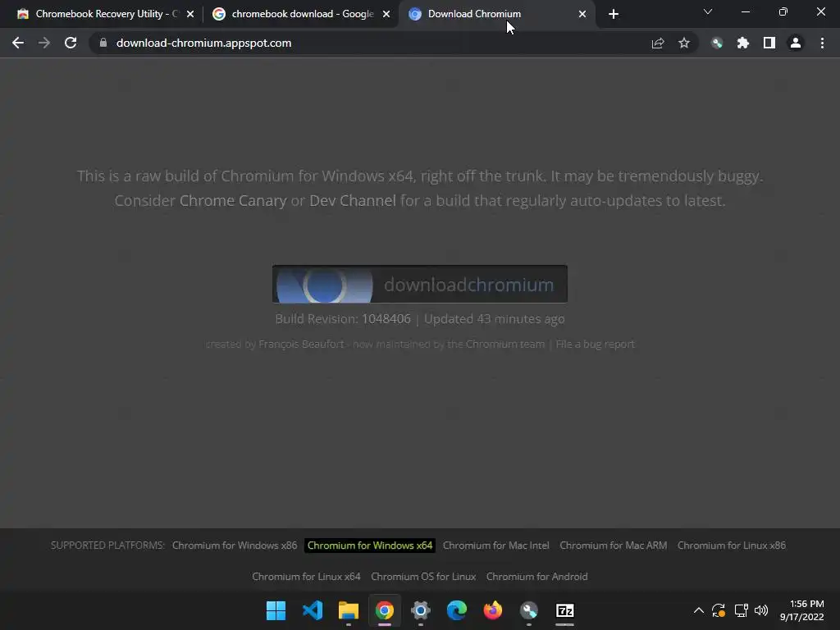This screenshot has height=630, width=840.
Task: Close the Download Chromium tab
Action: tap(582, 14)
